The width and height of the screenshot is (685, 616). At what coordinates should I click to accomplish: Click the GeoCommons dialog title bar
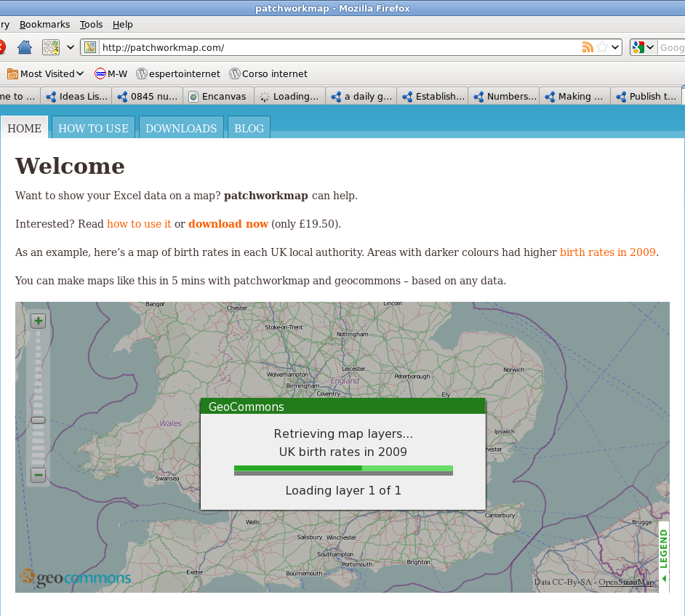[343, 407]
